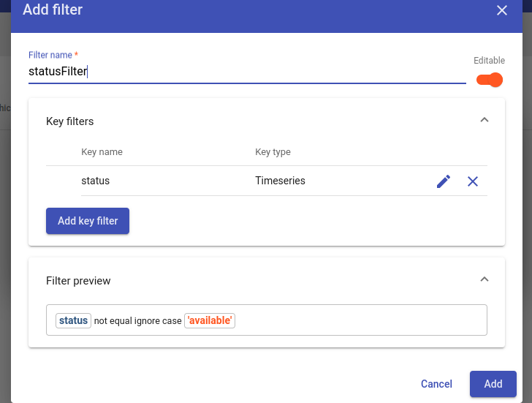The height and width of the screenshot is (403, 532).
Task: Select the Timeseries key type cell
Action: [x=280, y=181]
